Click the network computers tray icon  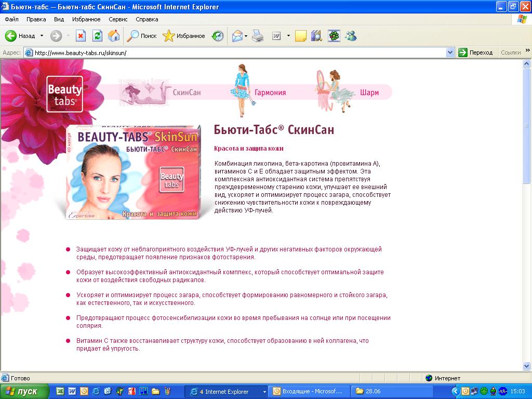(x=474, y=392)
